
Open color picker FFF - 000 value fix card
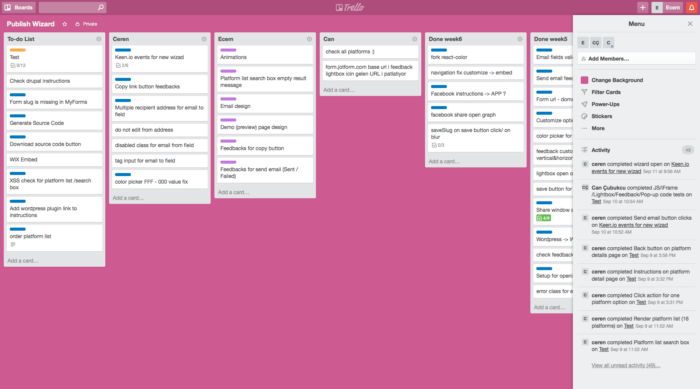click(160, 179)
